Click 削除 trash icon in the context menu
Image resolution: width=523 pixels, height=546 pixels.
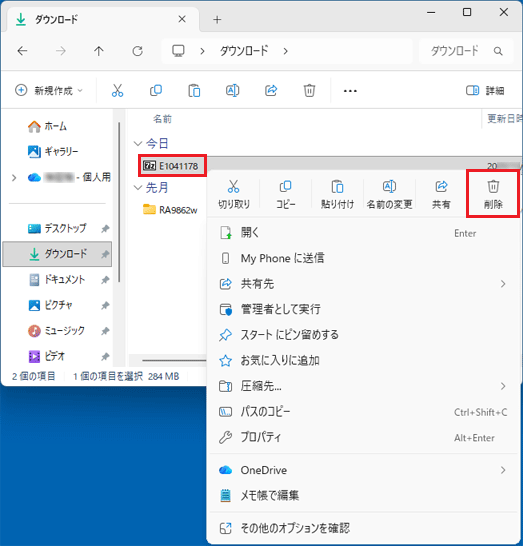tap(493, 194)
